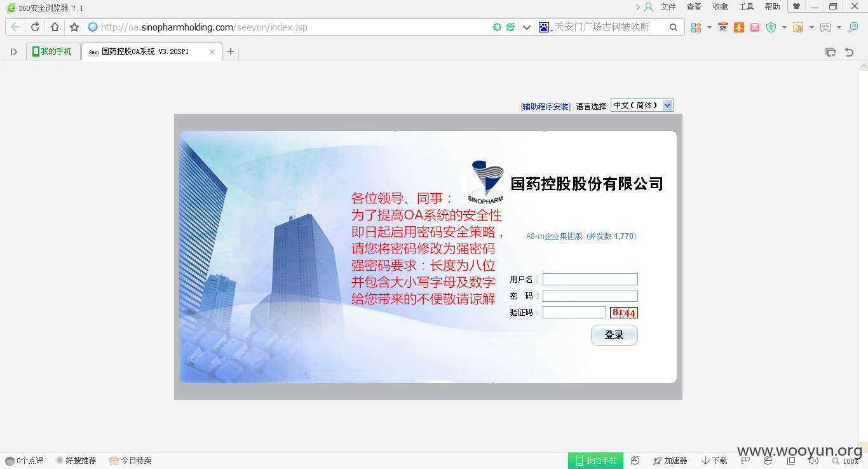Close the 国药控股OA系统 tab

[x=212, y=51]
